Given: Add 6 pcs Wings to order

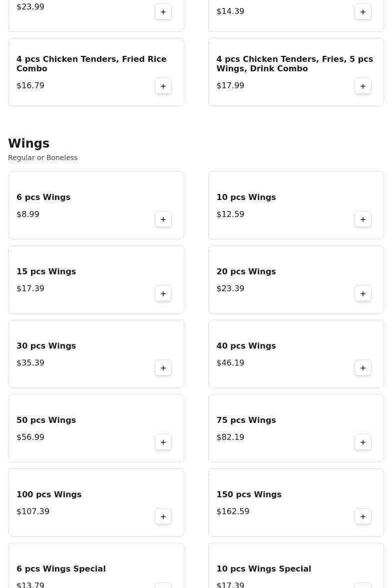Looking at the screenshot, I should 163,219.
